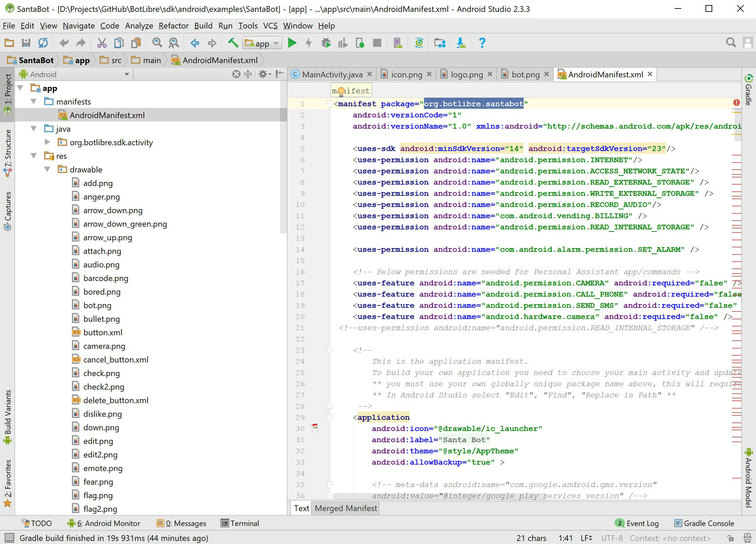Navigate back with blue arrow
Screen dimensions: 756x544
[195, 43]
